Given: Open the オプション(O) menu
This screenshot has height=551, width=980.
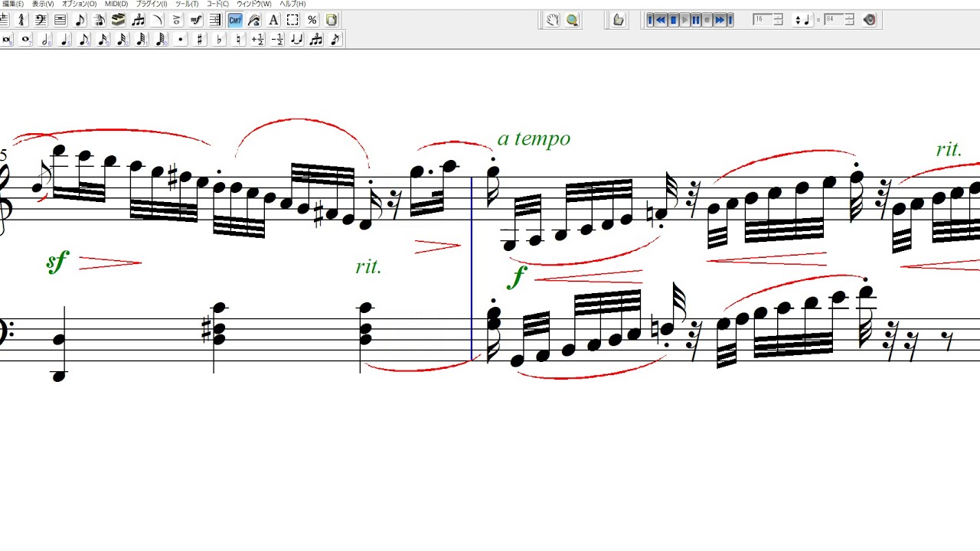Looking at the screenshot, I should click(x=80, y=4).
